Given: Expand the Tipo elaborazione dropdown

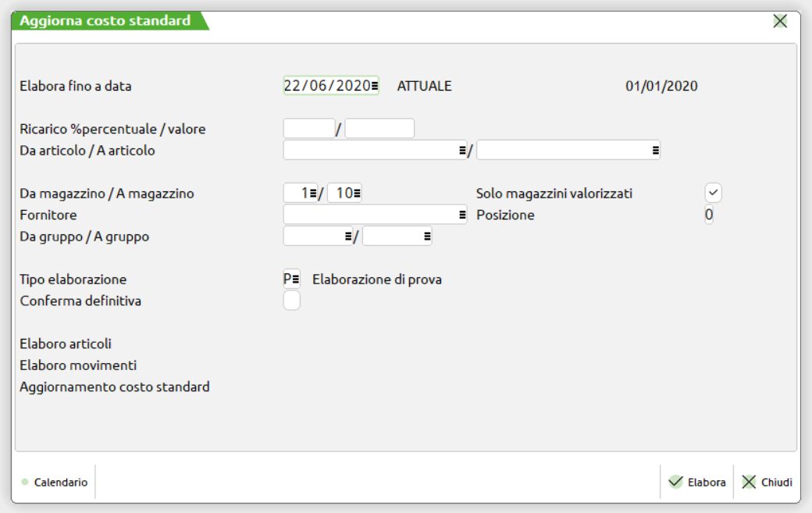Looking at the screenshot, I should pos(295,280).
